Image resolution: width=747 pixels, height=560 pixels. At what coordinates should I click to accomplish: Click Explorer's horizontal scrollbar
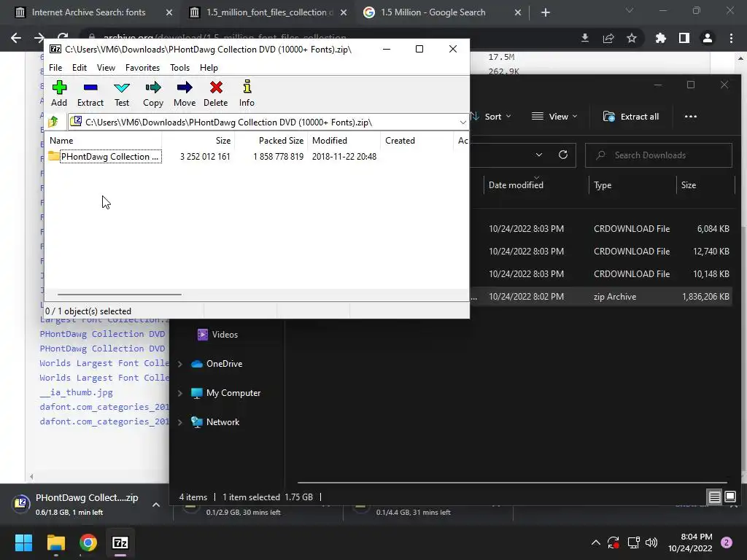coord(512,483)
